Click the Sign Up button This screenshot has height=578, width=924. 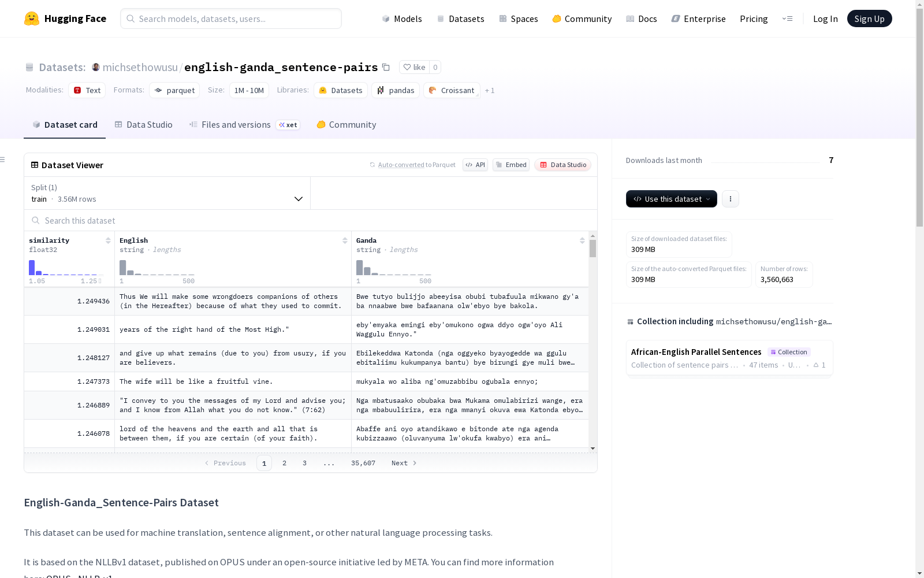click(x=869, y=18)
